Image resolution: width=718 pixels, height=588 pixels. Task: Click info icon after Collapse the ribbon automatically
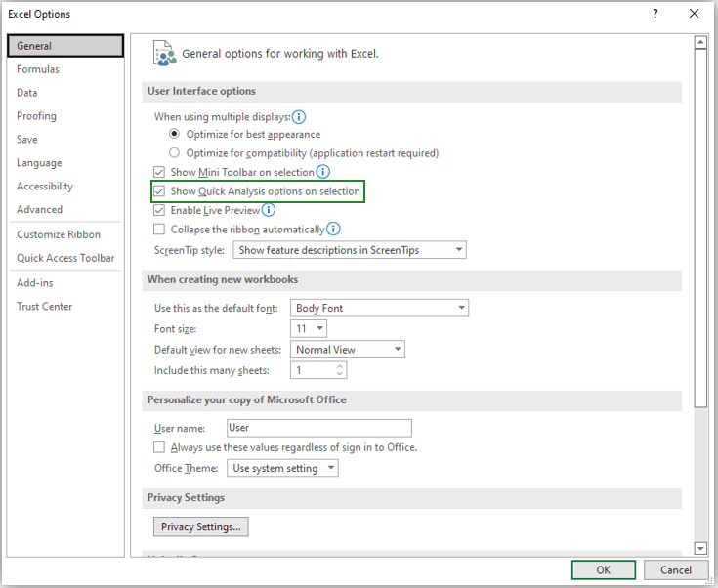pos(333,229)
